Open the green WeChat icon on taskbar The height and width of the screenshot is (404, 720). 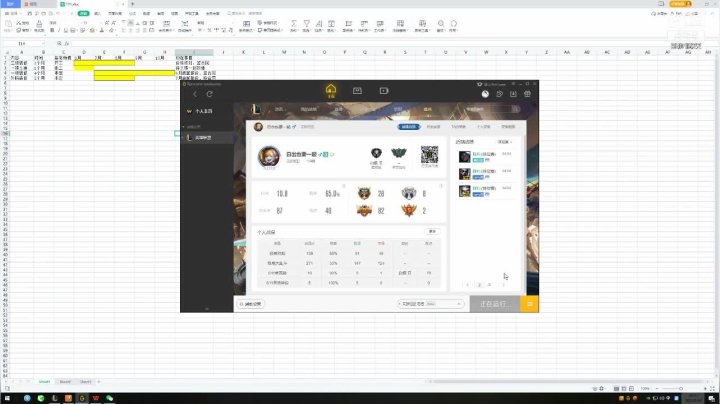109,398
